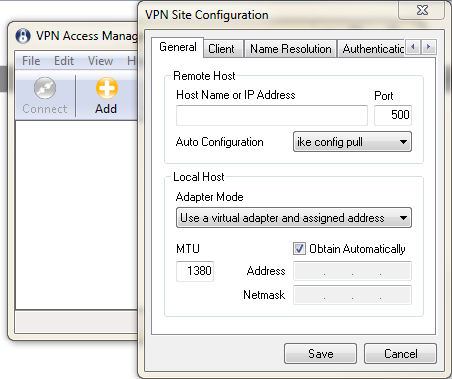Viewport: 452px width, 379px height.
Task: Open the Edit menu
Action: click(x=64, y=61)
